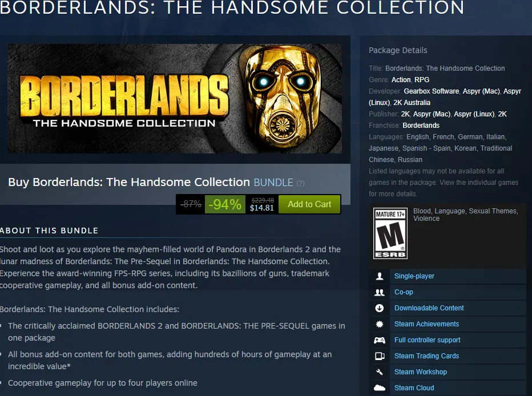The image size is (532, 396).
Task: Click the Downloadable Content download icon
Action: 380,308
